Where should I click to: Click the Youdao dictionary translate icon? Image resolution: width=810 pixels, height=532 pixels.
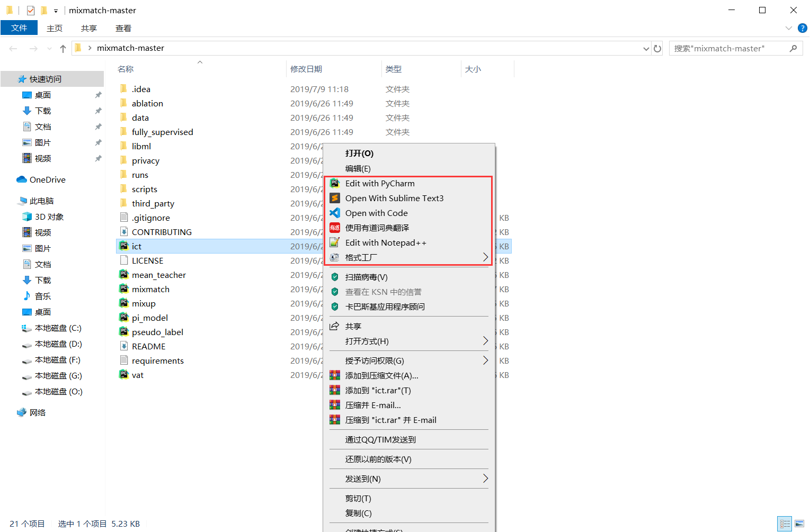(x=335, y=228)
